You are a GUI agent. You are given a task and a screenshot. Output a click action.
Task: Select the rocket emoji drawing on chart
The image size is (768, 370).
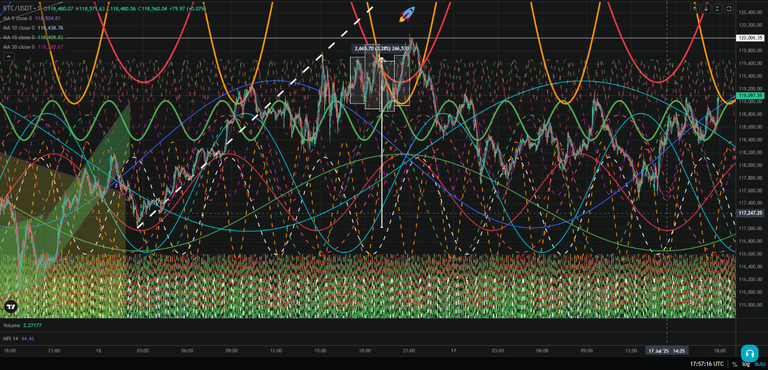(407, 14)
